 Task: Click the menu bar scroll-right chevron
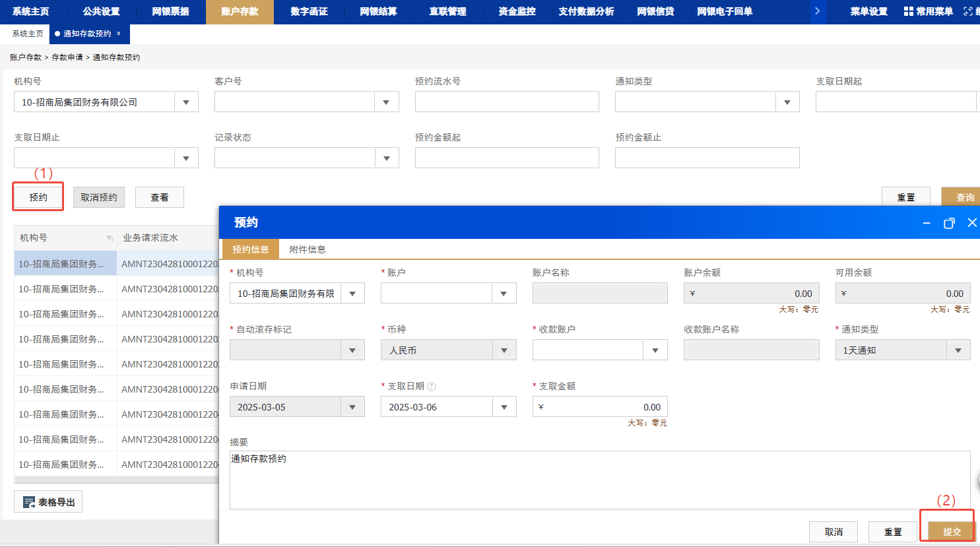(x=817, y=11)
